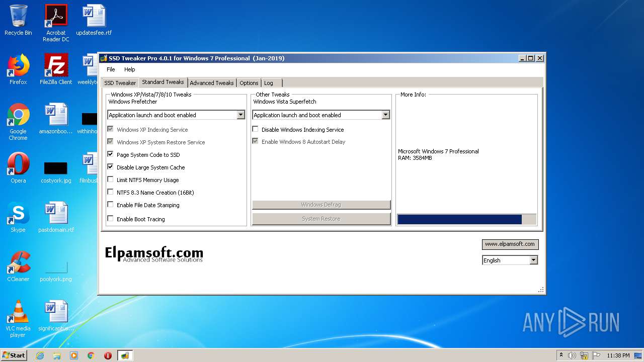Open Windows Explorer folder in taskbar
The width and height of the screenshot is (644, 362).
57,355
